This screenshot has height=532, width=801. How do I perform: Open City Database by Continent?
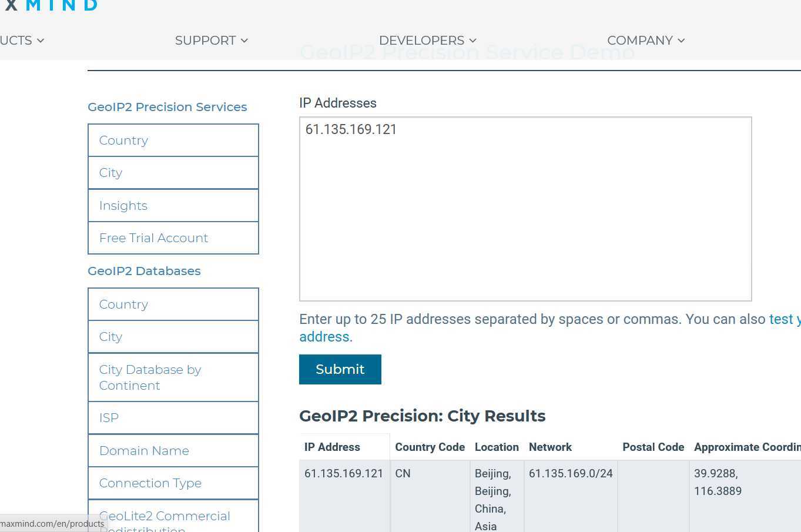173,377
